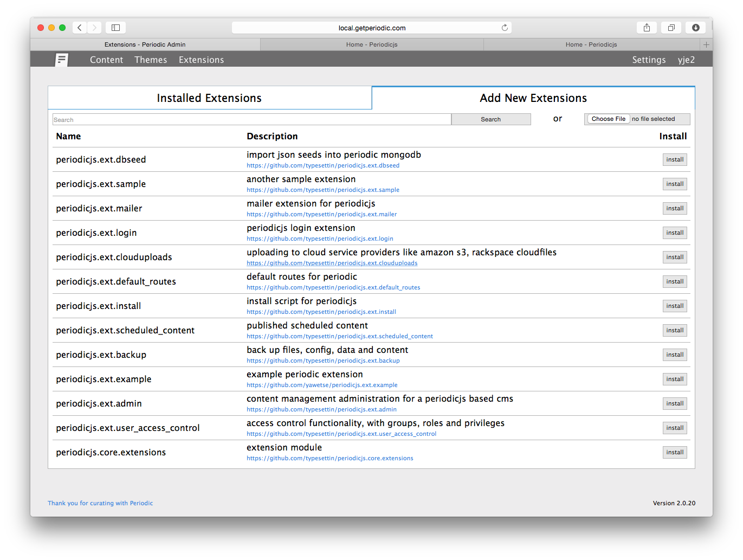Open the mailer GitHub link
Viewport: 743px width, 560px height.
pos(322,215)
